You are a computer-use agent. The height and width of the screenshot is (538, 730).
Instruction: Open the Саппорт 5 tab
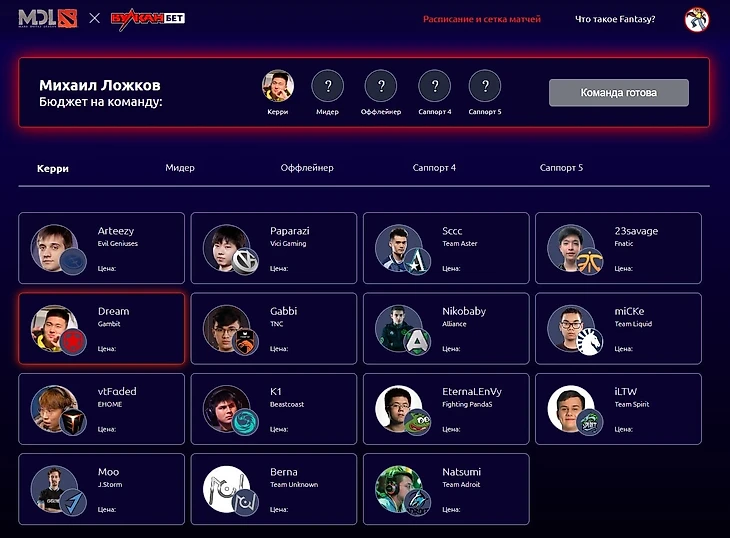pyautogui.click(x=561, y=168)
